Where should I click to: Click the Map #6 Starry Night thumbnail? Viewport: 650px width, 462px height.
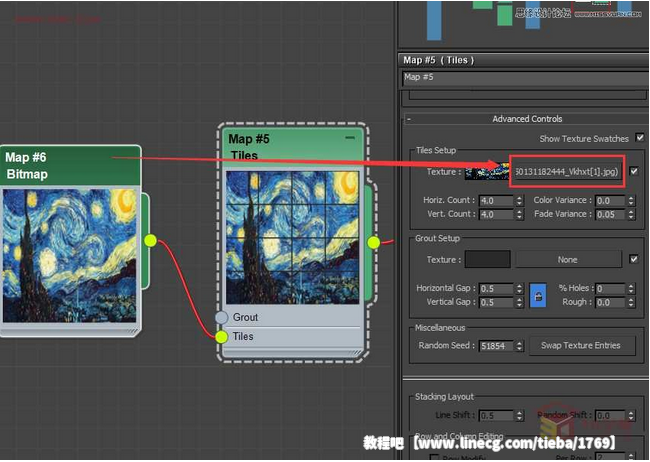70,256
